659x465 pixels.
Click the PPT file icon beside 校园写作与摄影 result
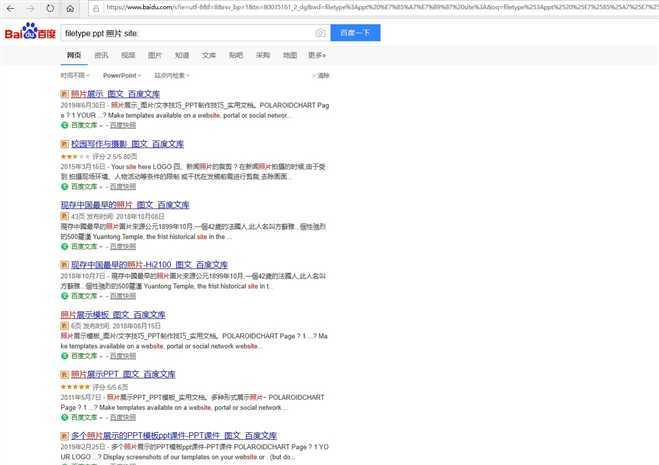[x=64, y=144]
